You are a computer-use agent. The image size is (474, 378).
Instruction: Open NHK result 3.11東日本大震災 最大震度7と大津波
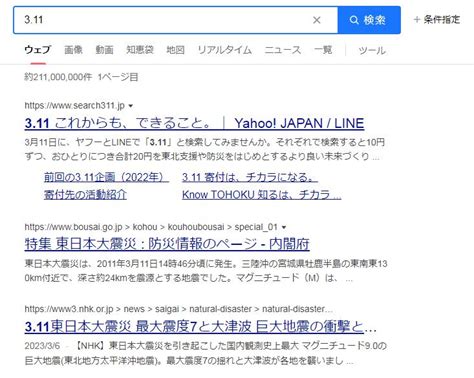pos(201,326)
